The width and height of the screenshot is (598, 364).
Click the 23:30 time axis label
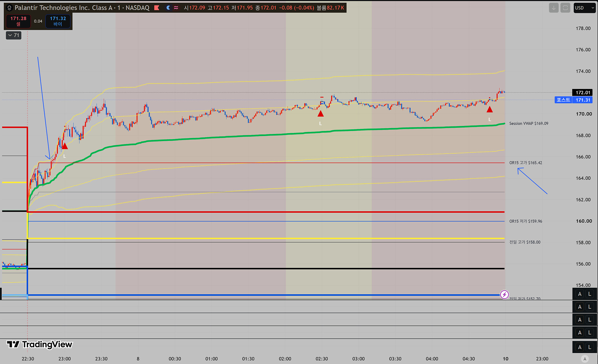(x=101, y=359)
